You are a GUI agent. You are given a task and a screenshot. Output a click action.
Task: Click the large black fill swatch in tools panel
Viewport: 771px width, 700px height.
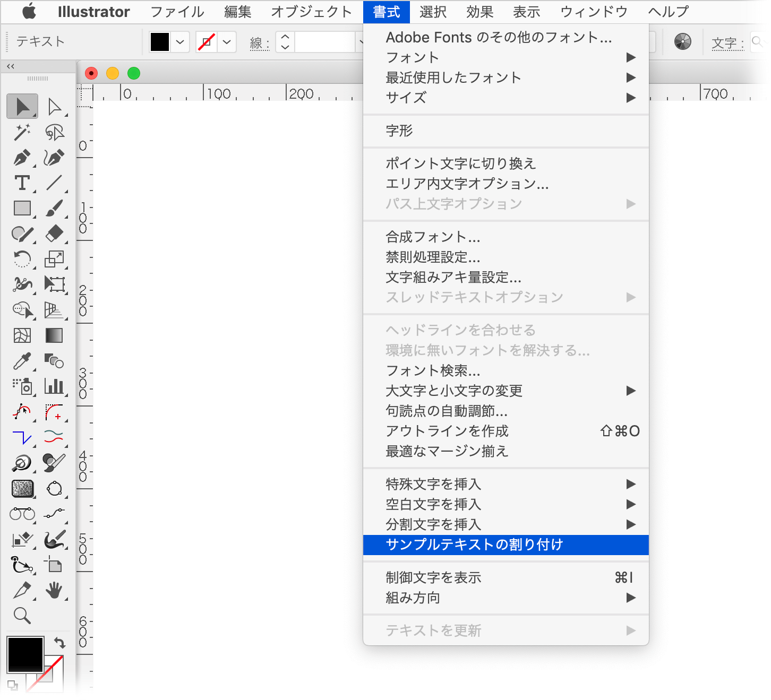25,654
